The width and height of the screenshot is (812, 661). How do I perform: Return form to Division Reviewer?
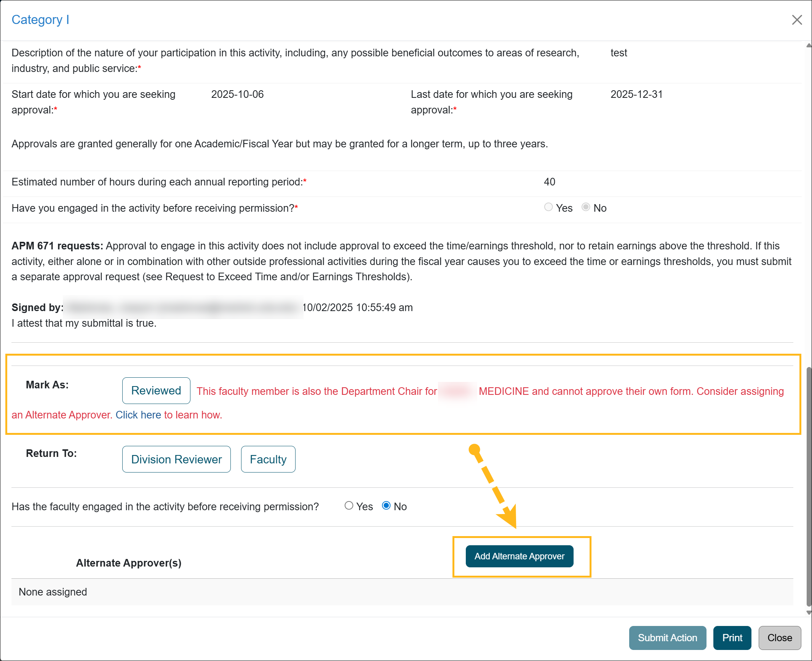point(176,459)
